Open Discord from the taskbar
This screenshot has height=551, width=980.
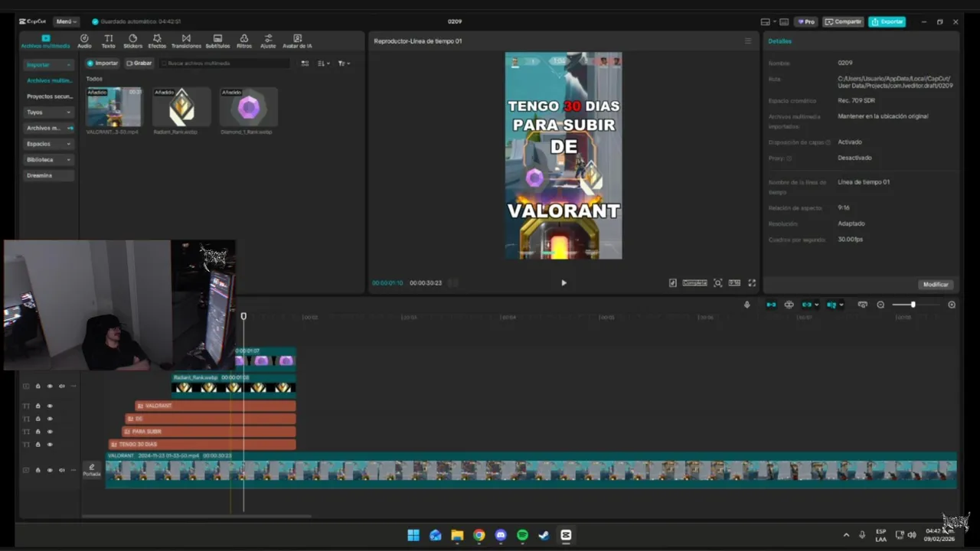point(501,535)
